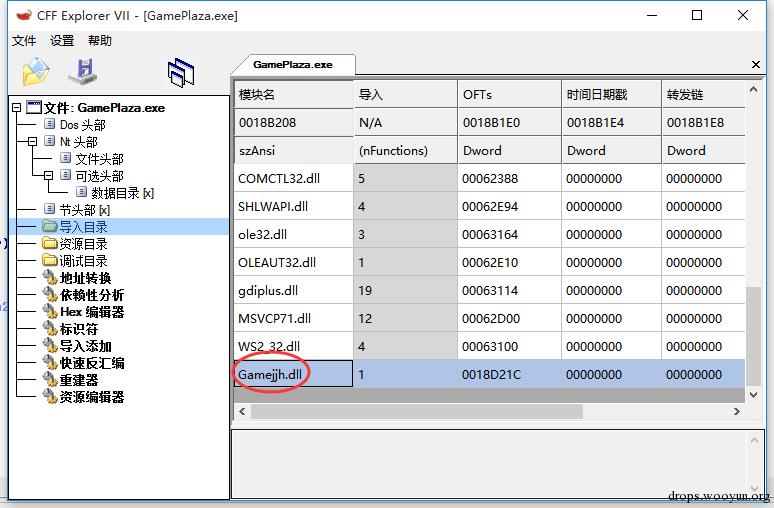The image size is (774, 508).
Task: Open 资源目录 folder in tree
Action: (83, 244)
